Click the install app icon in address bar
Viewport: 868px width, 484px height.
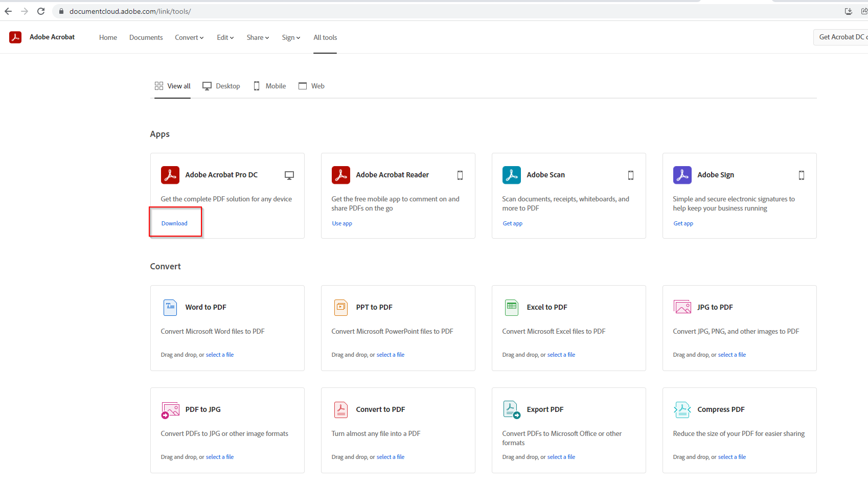pos(849,11)
